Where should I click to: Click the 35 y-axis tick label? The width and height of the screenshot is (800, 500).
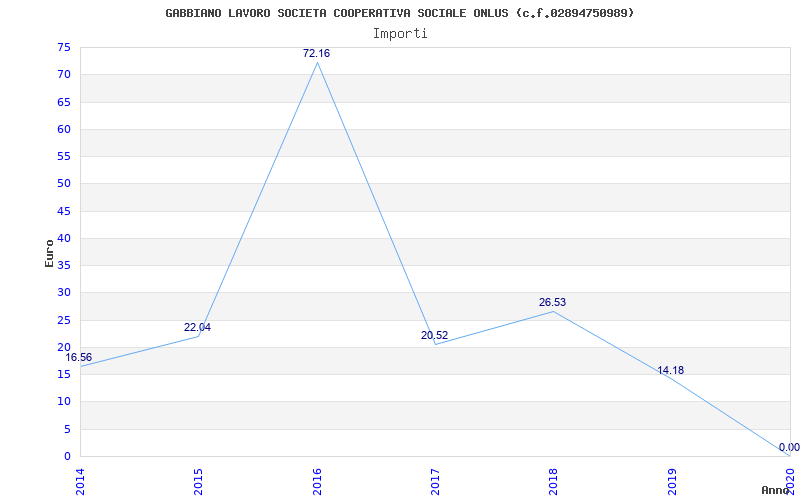pos(64,265)
